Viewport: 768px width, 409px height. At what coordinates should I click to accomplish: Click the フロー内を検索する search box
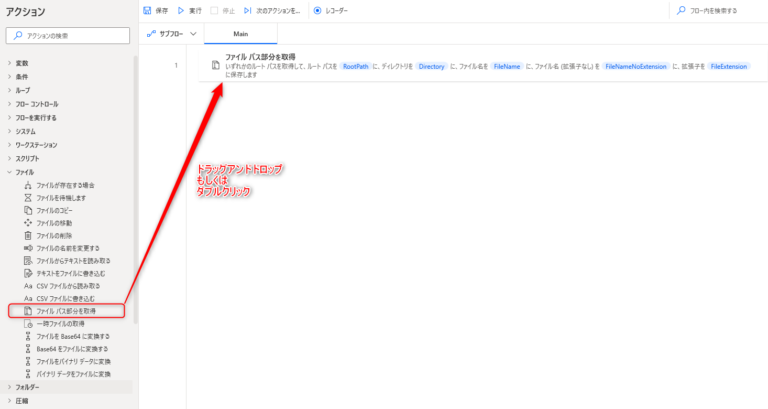click(714, 11)
